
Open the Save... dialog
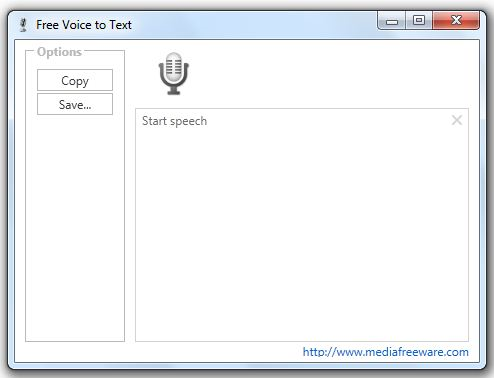click(75, 104)
